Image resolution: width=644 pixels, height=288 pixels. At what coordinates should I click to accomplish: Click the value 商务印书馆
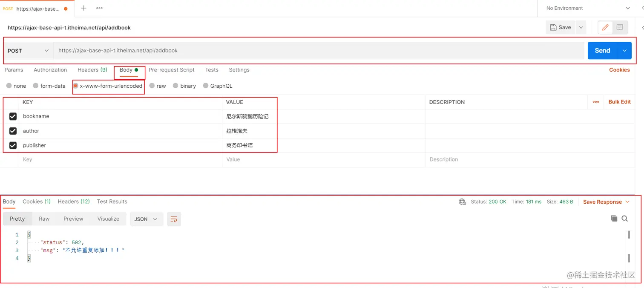tap(239, 145)
